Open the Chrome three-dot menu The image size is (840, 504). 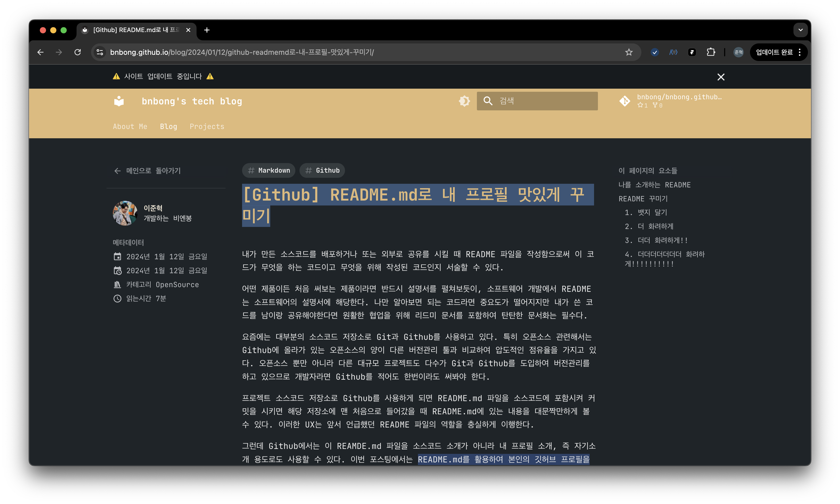[800, 52]
